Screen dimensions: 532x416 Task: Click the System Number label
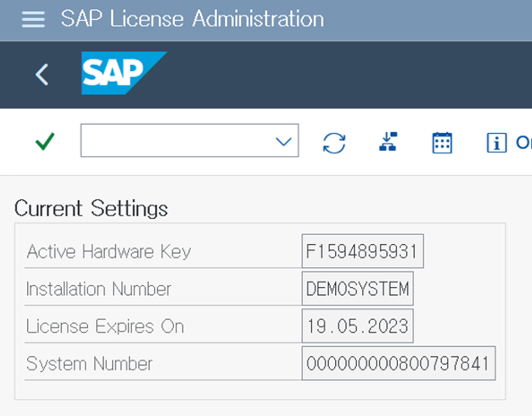(89, 364)
